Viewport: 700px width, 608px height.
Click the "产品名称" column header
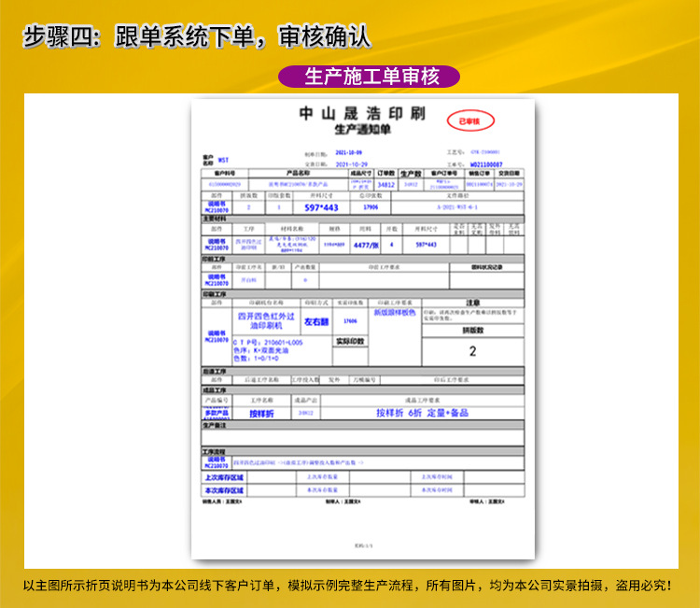point(299,173)
